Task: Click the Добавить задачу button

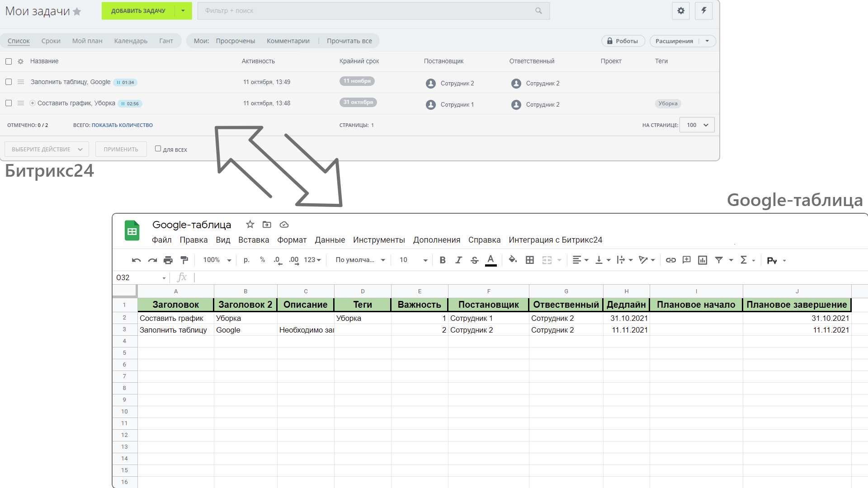Action: click(138, 11)
